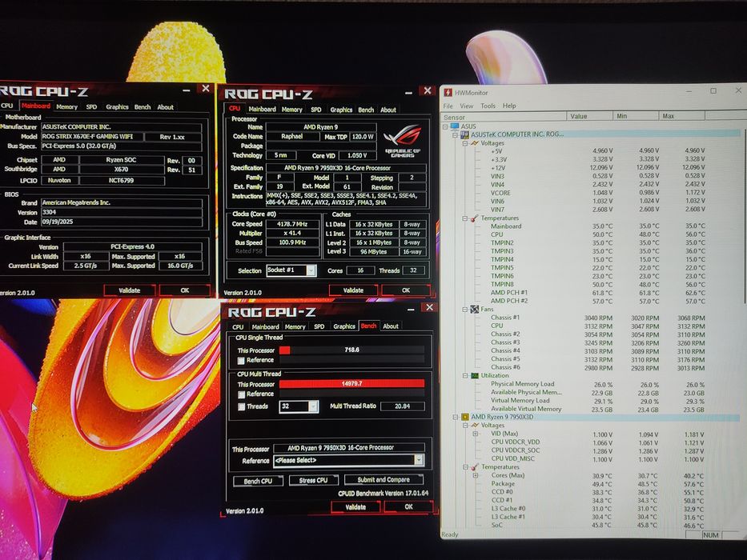Click the AMD Ryzen 9 7950X3D chip icon
747x560 pixels.
[x=465, y=417]
